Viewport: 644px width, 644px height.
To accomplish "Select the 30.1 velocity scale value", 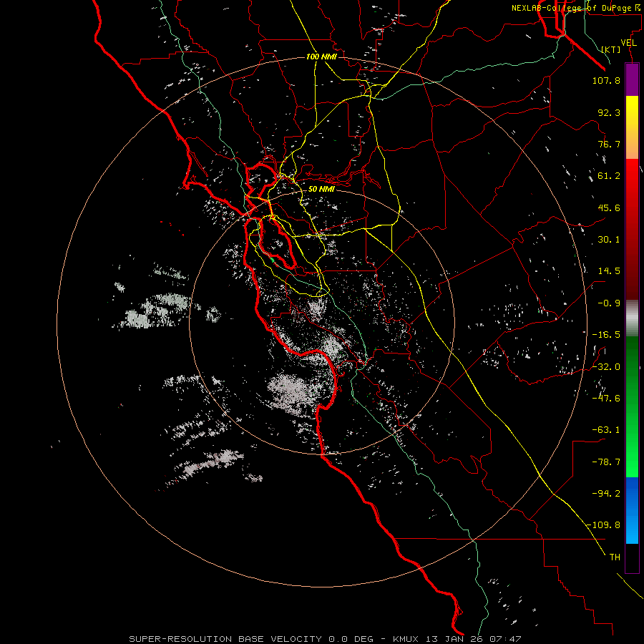I will (x=609, y=240).
